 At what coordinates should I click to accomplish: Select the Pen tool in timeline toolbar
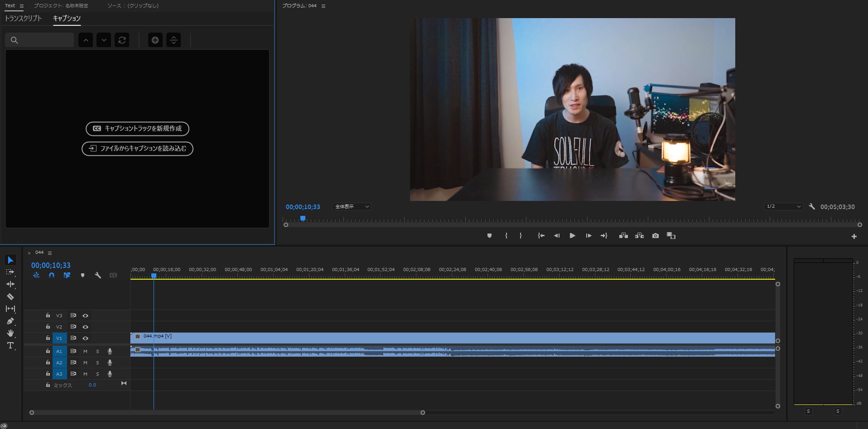pyautogui.click(x=10, y=321)
